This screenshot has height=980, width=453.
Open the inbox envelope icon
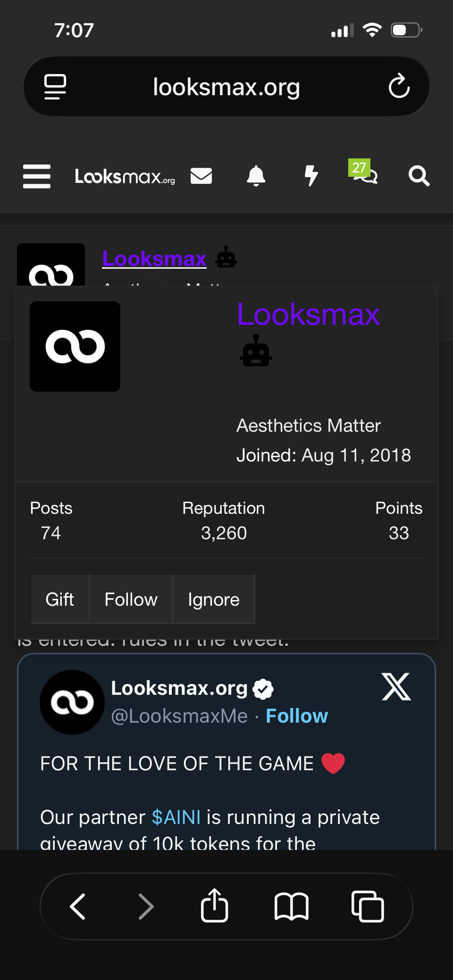(201, 176)
